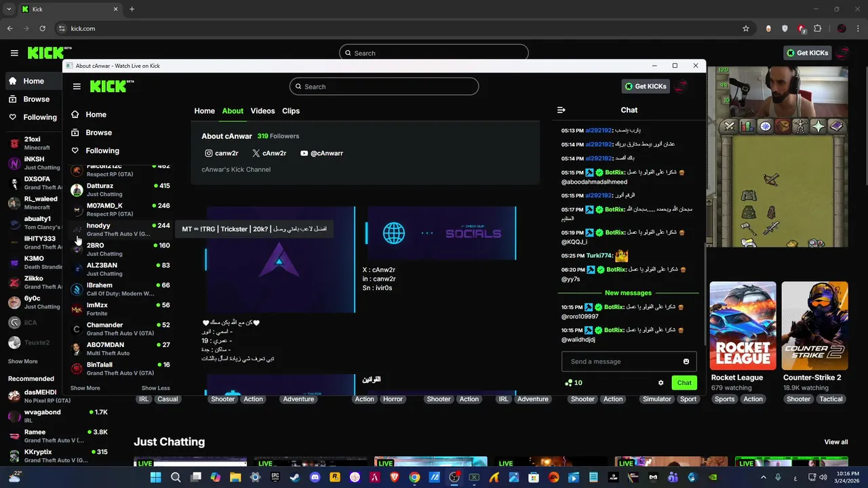
Task: Collapse the chat panel with the arrow icon
Action: pos(561,110)
